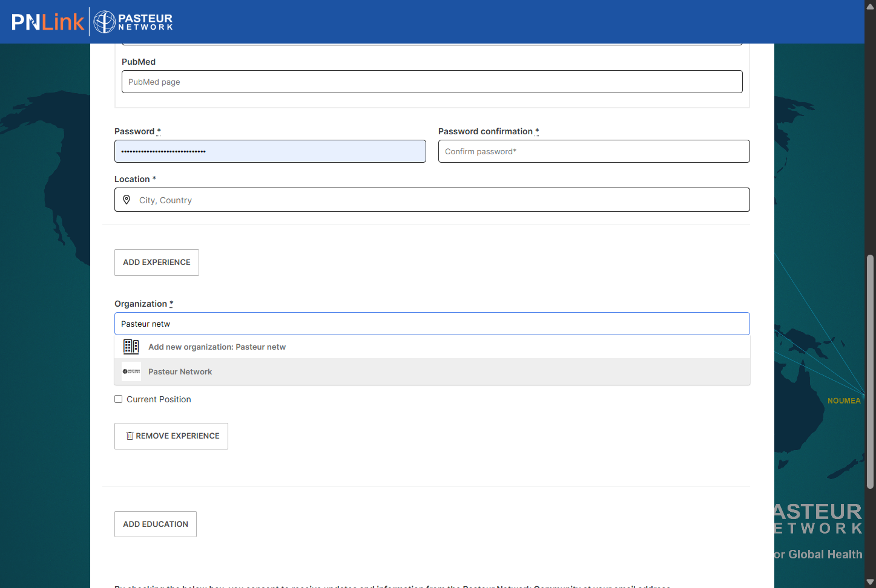Click the REMOVE EXPERIENCE button
The width and height of the screenshot is (876, 588).
pyautogui.click(x=171, y=436)
